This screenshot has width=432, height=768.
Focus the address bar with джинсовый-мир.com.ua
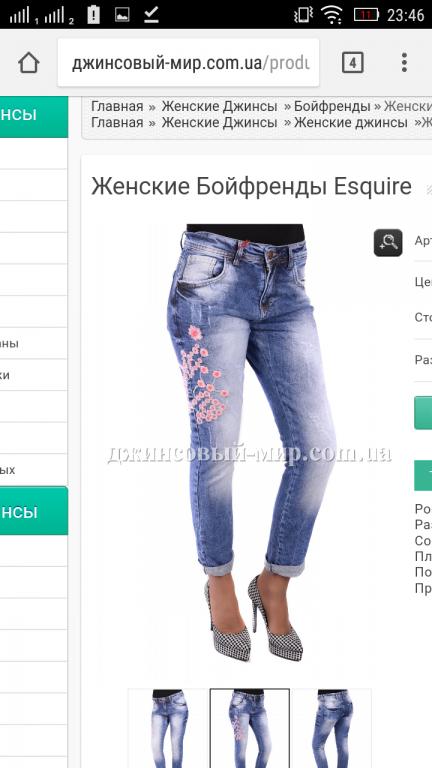[189, 63]
